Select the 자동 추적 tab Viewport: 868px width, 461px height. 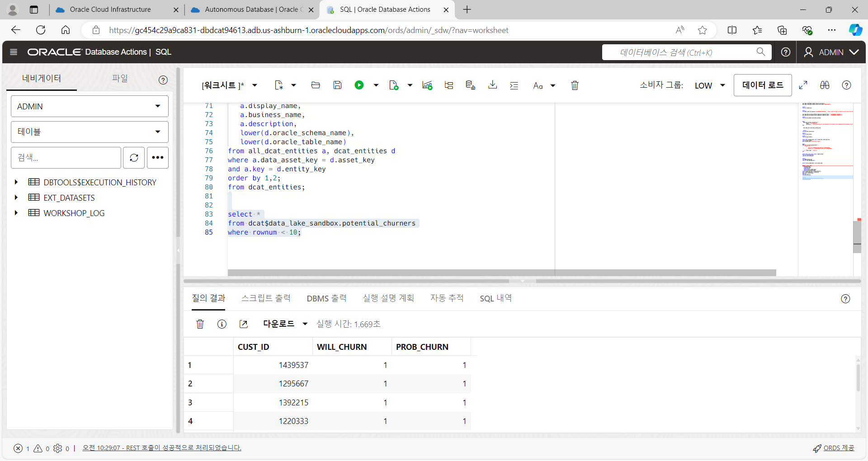(447, 298)
